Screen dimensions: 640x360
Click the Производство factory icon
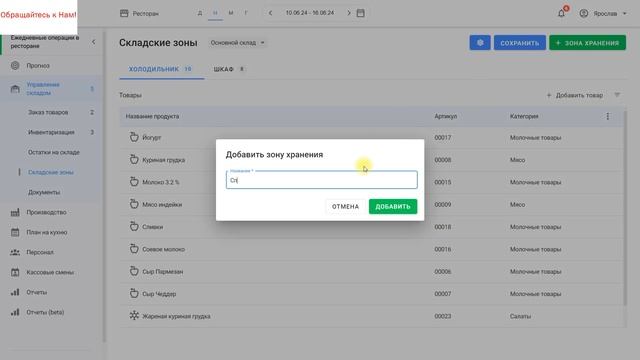[15, 212]
